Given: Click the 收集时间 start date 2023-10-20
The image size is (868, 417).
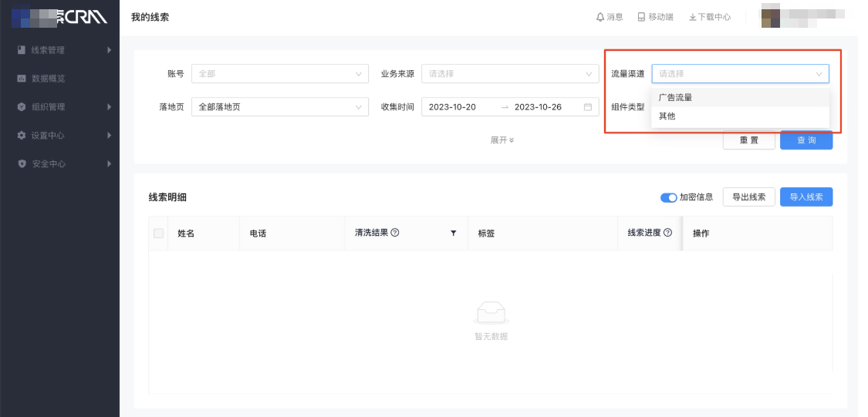Looking at the screenshot, I should [452, 107].
